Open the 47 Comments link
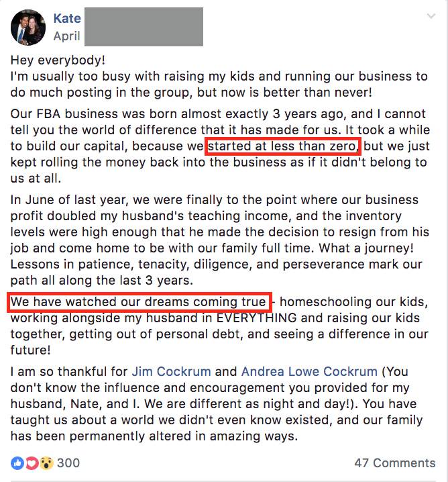Image resolution: width=448 pixels, height=482 pixels. [394, 463]
